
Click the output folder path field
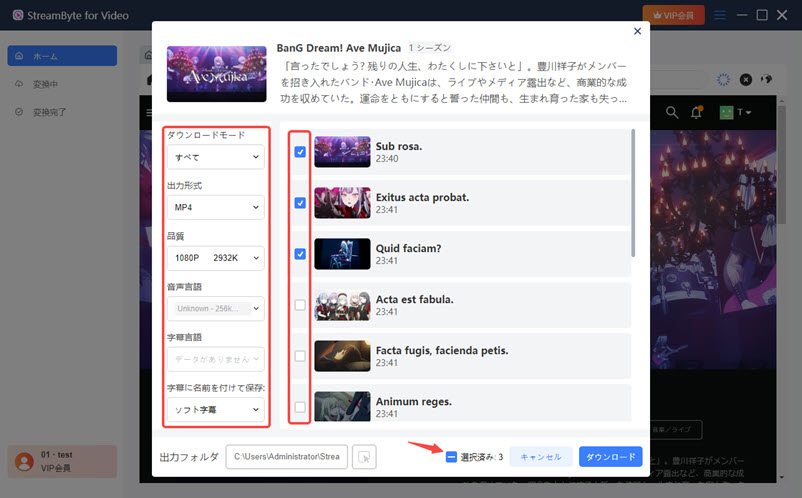(286, 457)
